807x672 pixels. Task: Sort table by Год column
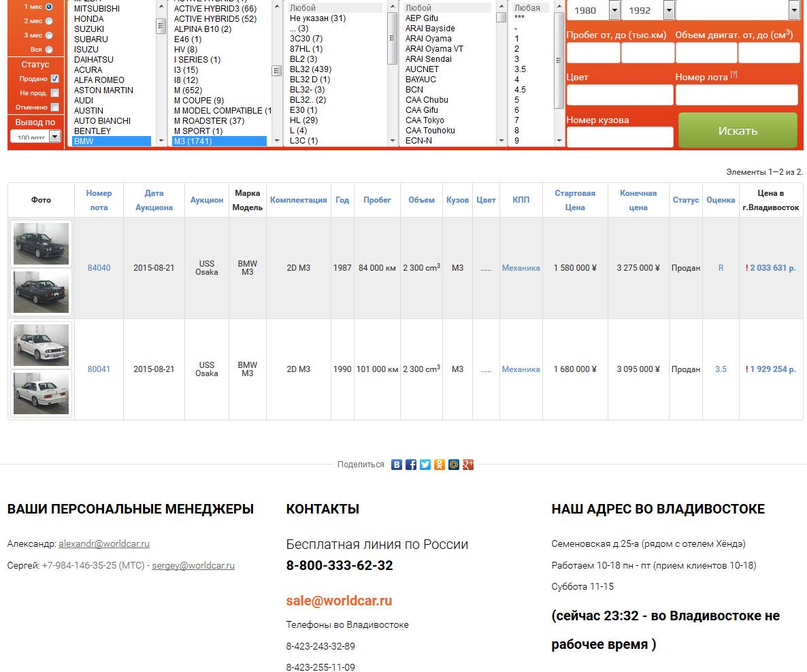tap(342, 200)
